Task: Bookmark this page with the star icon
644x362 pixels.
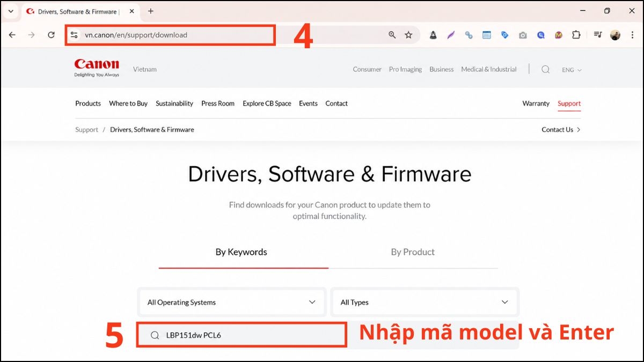Action: click(408, 35)
